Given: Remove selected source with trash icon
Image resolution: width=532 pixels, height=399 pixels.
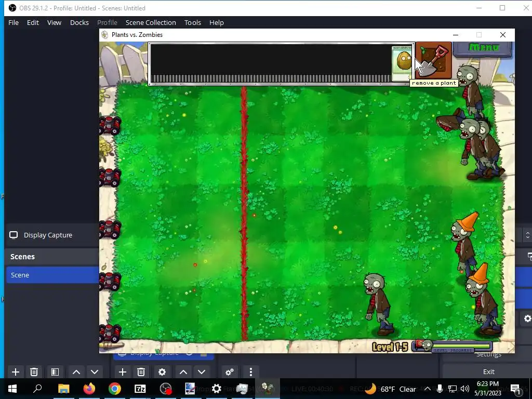Looking at the screenshot, I should click(141, 372).
